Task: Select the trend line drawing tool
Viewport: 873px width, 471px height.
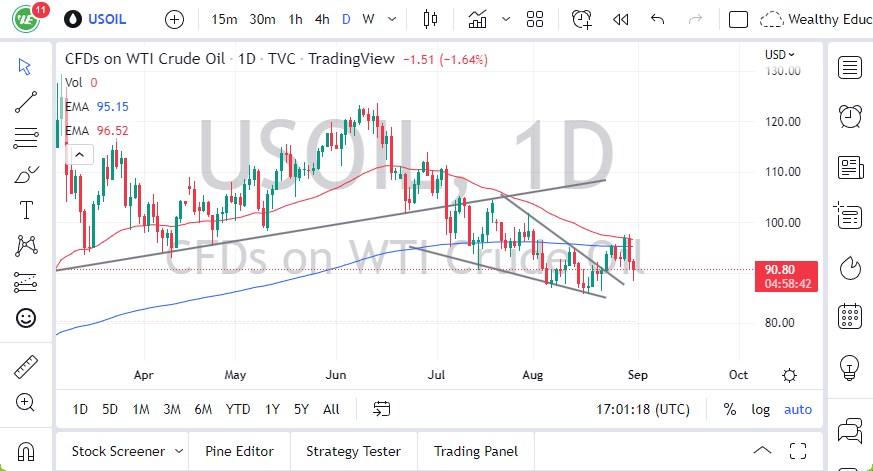Action: click(x=26, y=100)
